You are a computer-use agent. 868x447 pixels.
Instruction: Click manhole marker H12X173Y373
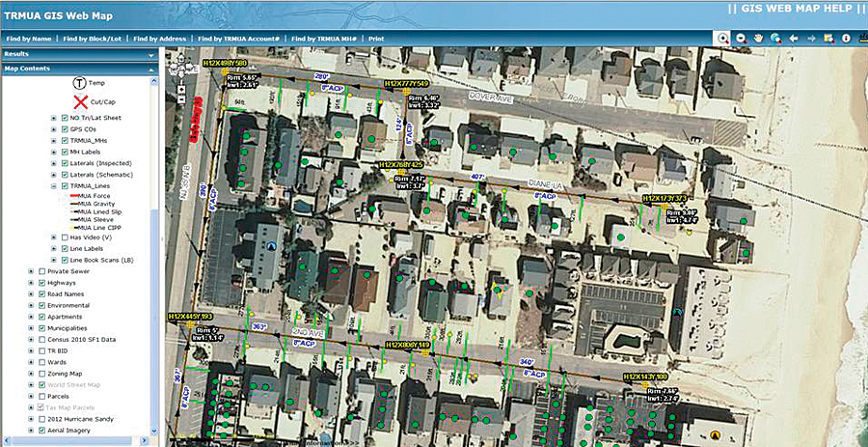(665, 206)
